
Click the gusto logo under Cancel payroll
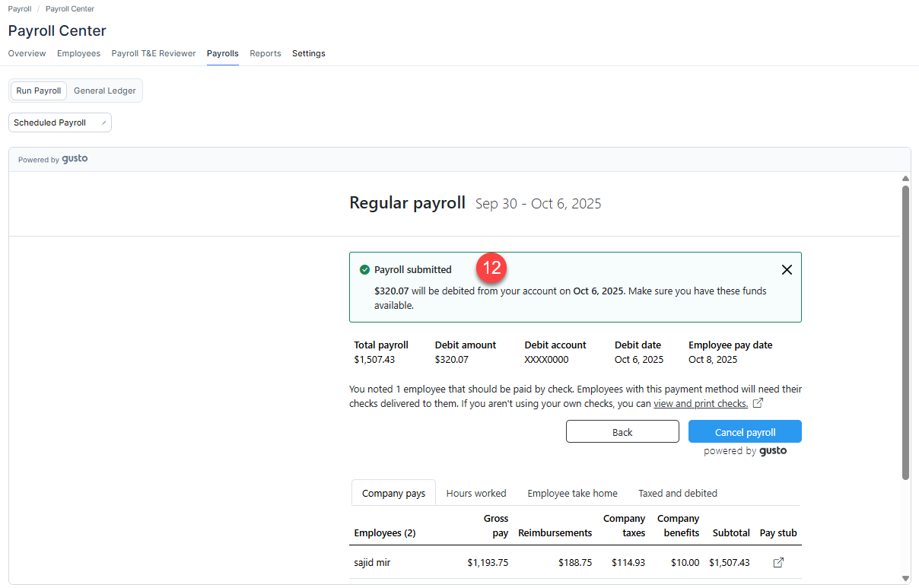(773, 450)
